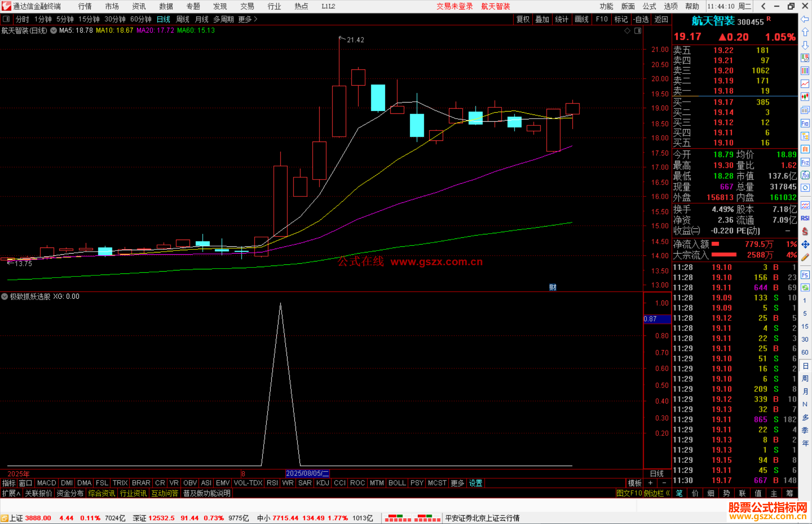Click the FS sidebar icon

(805, 275)
